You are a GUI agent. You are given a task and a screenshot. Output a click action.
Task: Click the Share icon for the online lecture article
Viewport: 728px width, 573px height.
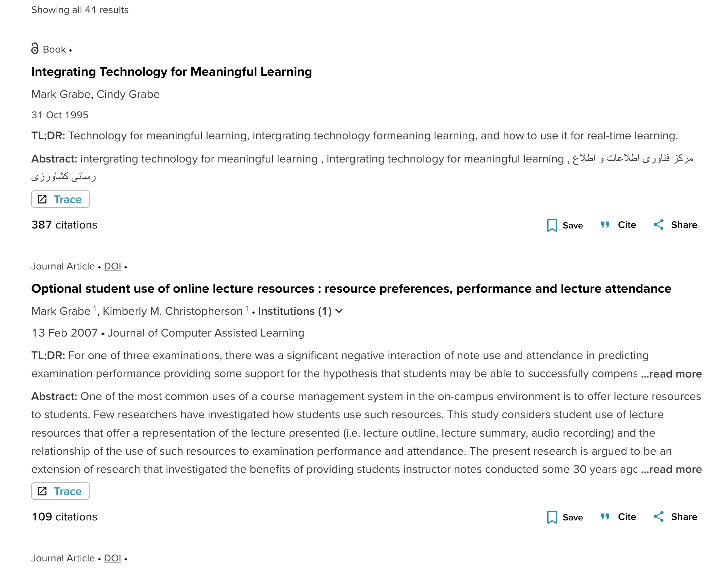click(x=659, y=516)
